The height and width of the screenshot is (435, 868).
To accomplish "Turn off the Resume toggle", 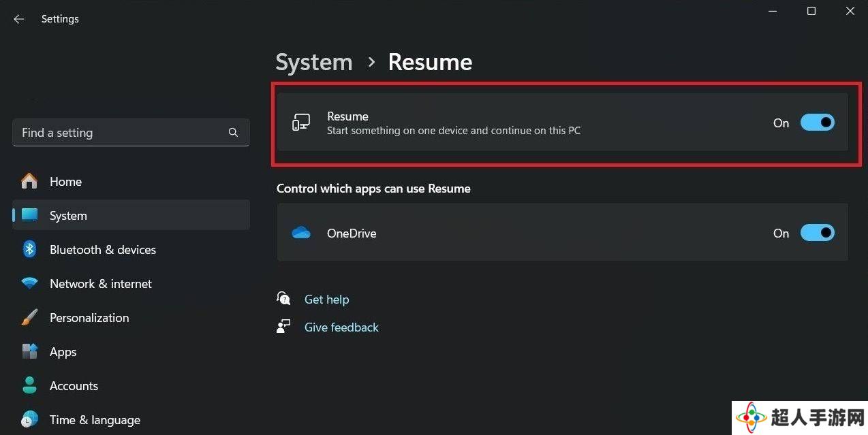I will pyautogui.click(x=817, y=123).
